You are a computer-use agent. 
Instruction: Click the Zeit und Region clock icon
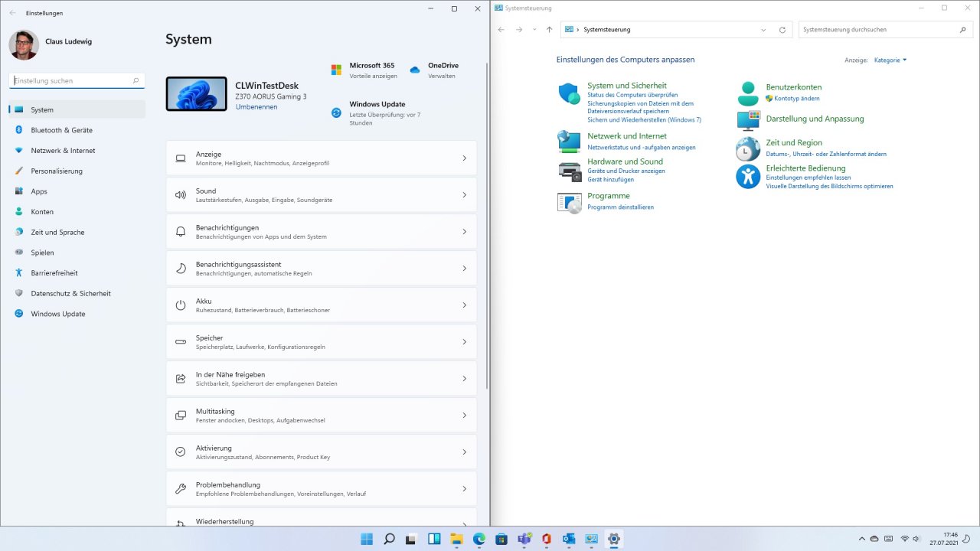tap(748, 148)
